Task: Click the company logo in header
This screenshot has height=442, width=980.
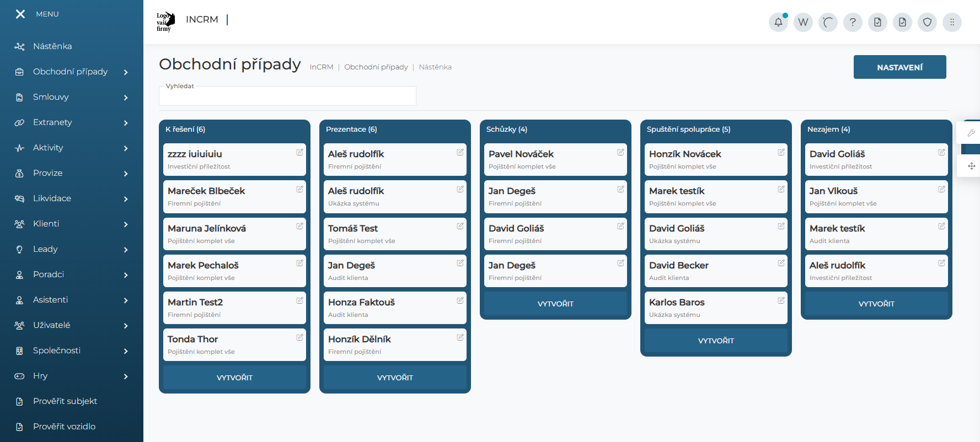Action: (165, 21)
